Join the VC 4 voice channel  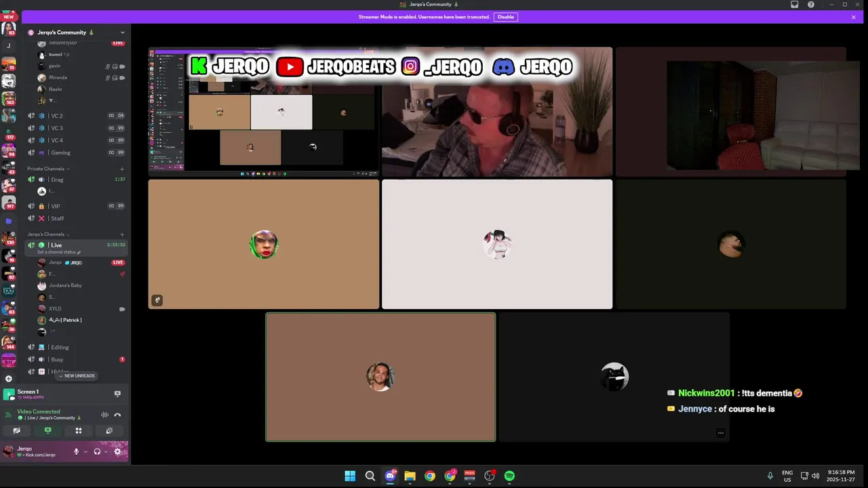pos(76,140)
